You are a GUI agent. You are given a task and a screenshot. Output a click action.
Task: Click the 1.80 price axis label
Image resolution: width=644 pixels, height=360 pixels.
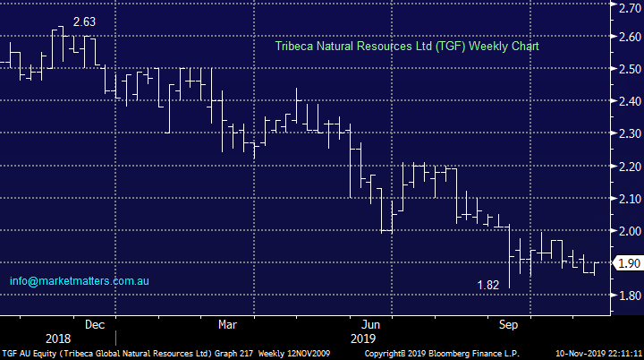tap(624, 296)
